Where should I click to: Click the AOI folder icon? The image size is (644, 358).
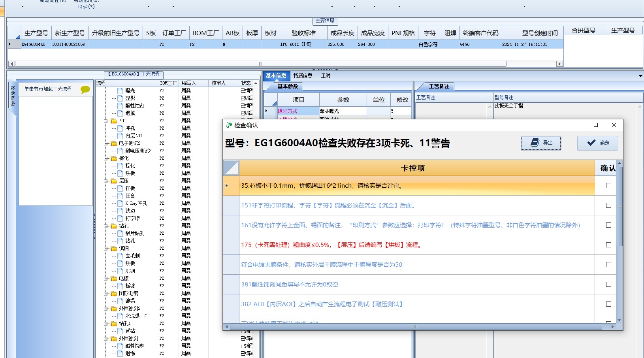point(114,121)
